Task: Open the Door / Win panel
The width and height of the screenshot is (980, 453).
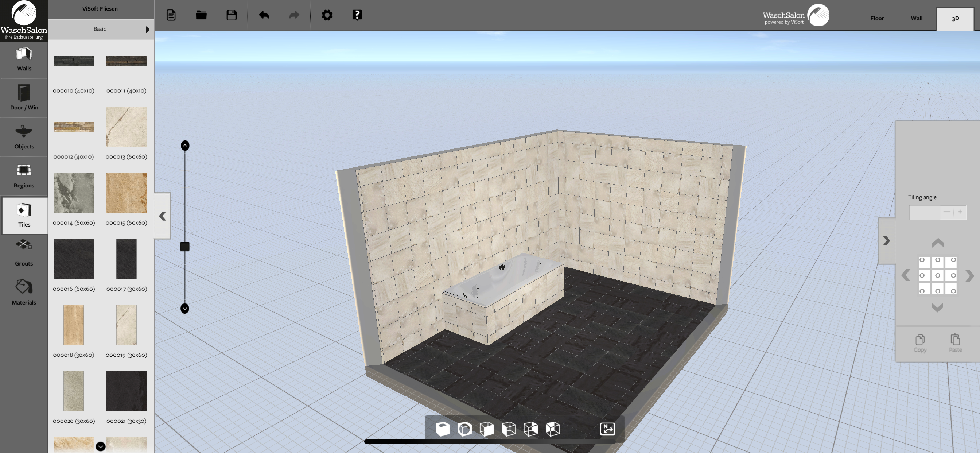Action: tap(24, 98)
